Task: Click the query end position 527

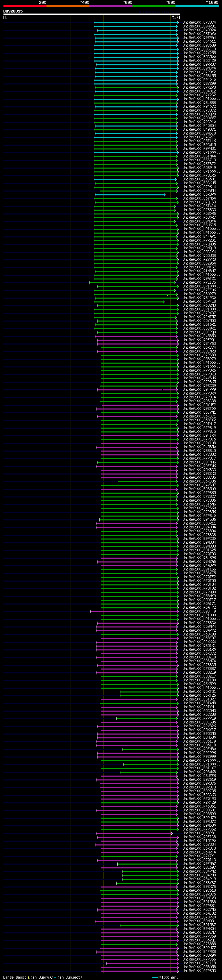Action: [175, 17]
